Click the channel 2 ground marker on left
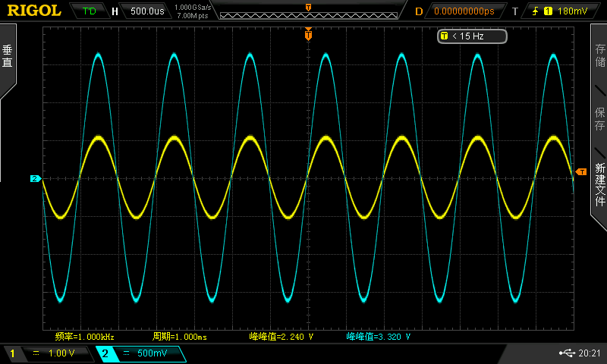Viewport: 607px width, 364px height. (36, 178)
